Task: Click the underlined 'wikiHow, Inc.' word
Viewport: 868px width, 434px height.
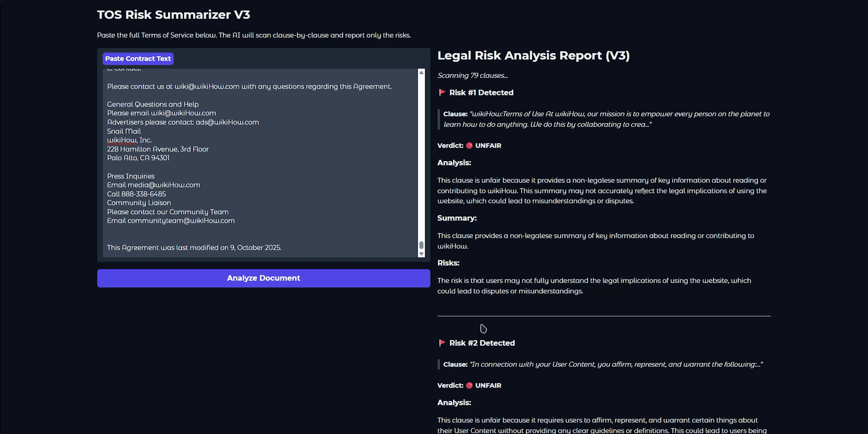Action: (122, 140)
